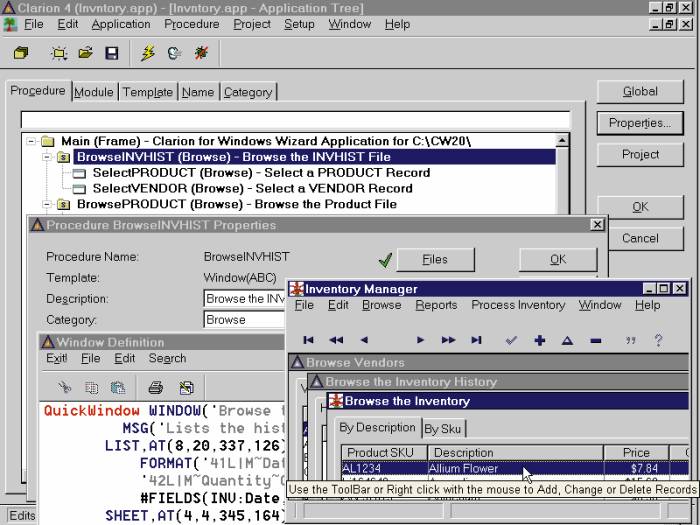Open the Procedure menu in Clarion menu bar
This screenshot has width=700, height=525.
(192, 24)
